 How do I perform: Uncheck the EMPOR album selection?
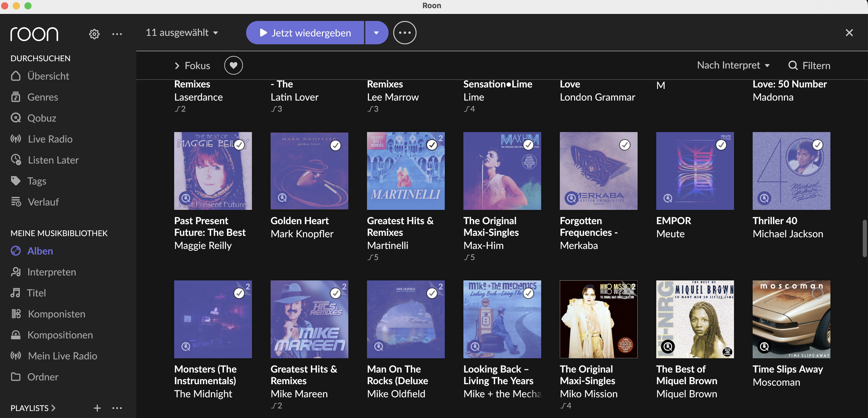pos(721,145)
